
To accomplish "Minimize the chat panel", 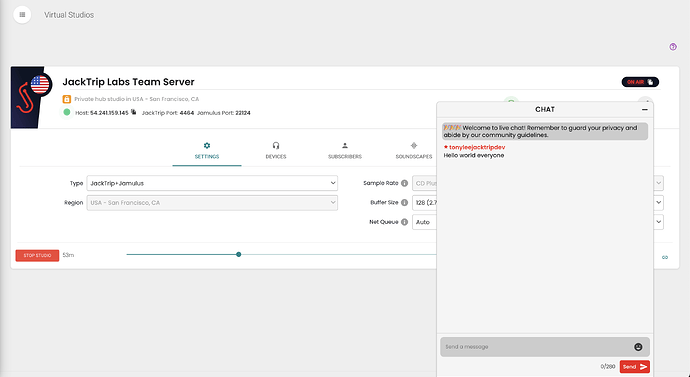I will [645, 110].
